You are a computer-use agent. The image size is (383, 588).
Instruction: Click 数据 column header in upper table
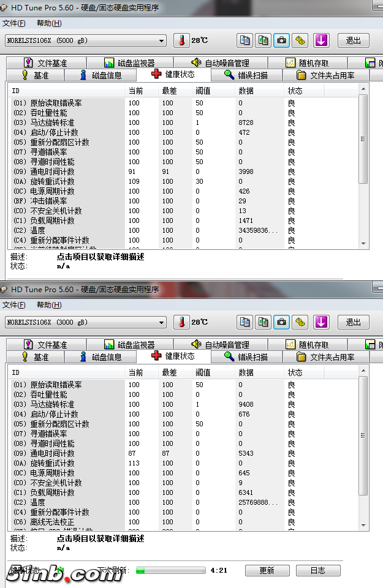coord(259,91)
